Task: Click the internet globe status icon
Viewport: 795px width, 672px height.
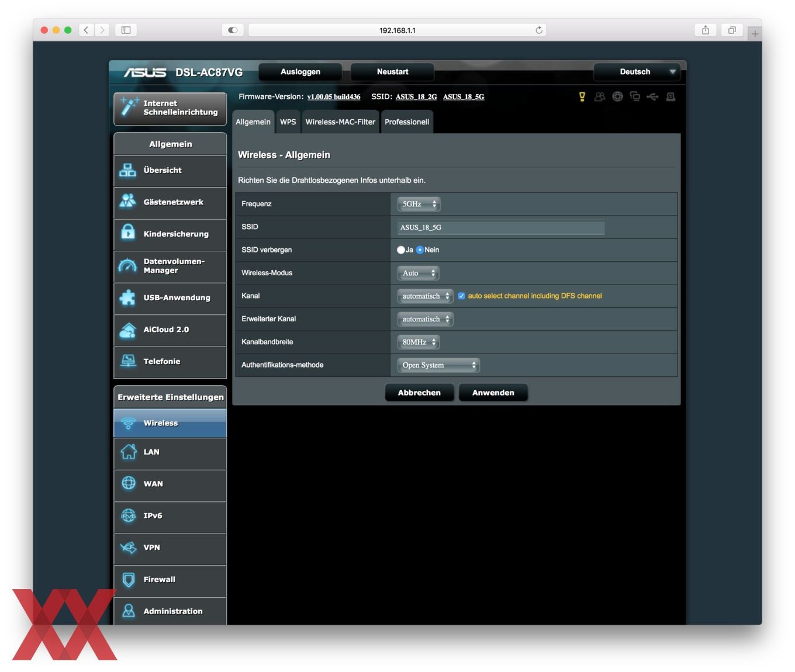Action: [617, 96]
